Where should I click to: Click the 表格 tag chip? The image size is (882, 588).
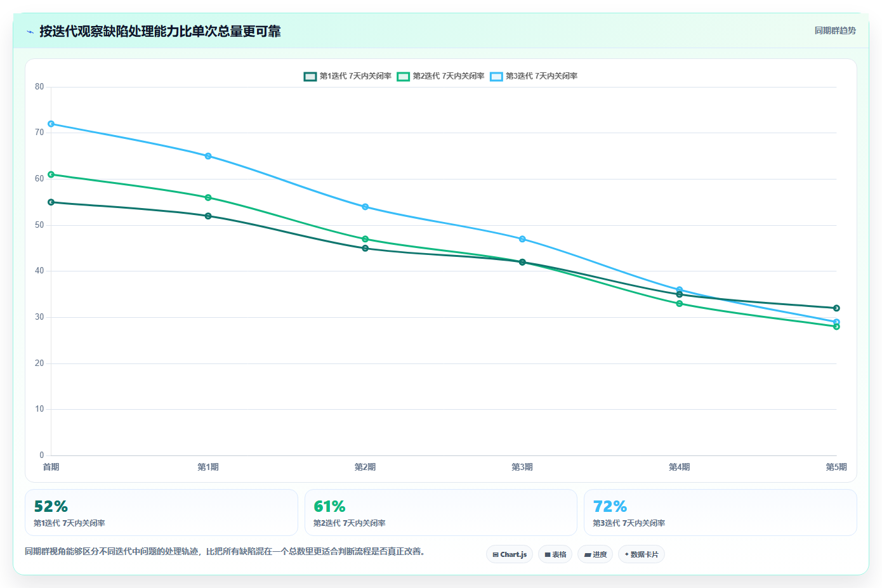pos(555,554)
